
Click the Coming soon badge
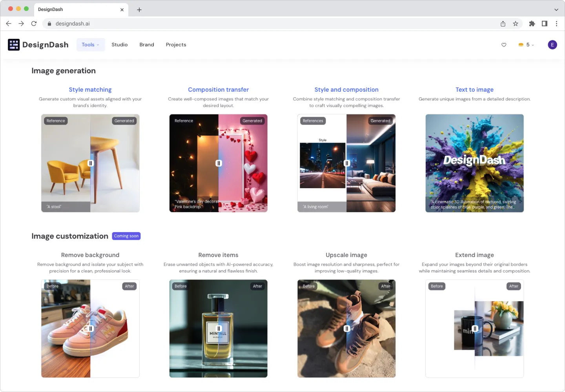coord(126,236)
